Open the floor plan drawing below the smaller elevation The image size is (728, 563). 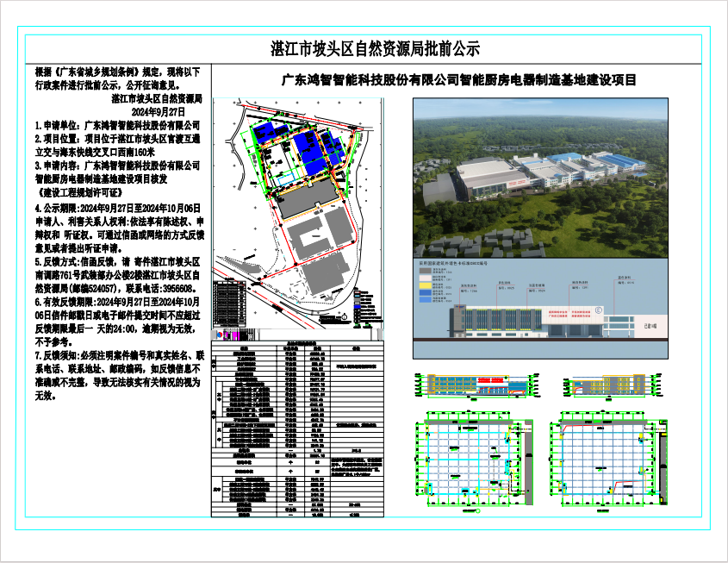point(609,462)
